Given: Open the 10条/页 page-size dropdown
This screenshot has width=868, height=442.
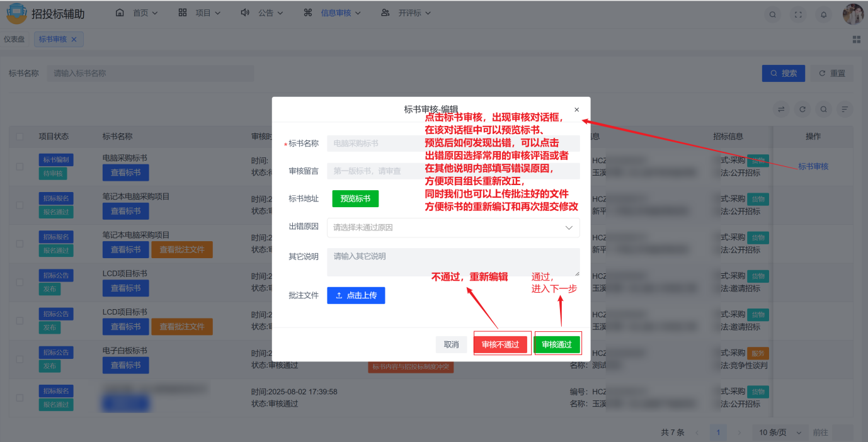Looking at the screenshot, I should (x=779, y=433).
